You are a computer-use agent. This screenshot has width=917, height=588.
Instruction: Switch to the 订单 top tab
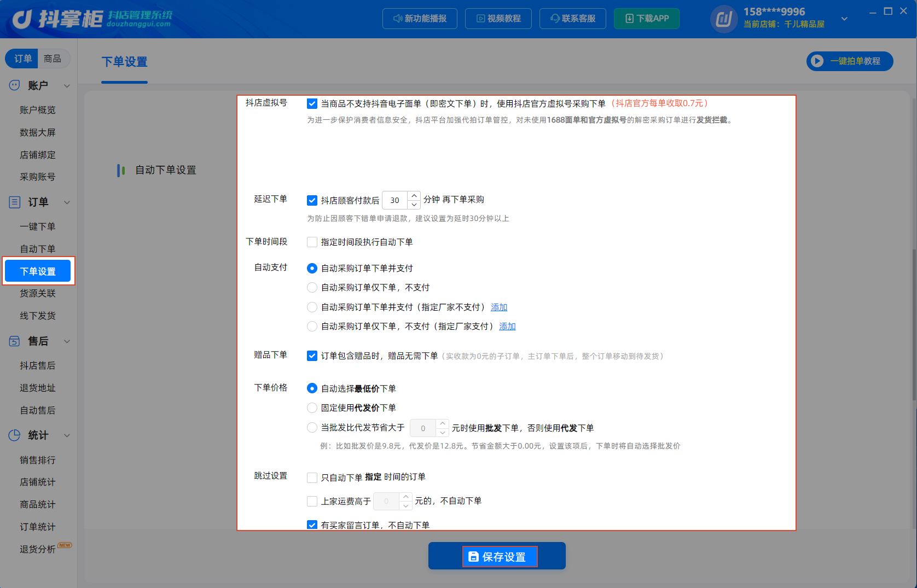(22, 59)
